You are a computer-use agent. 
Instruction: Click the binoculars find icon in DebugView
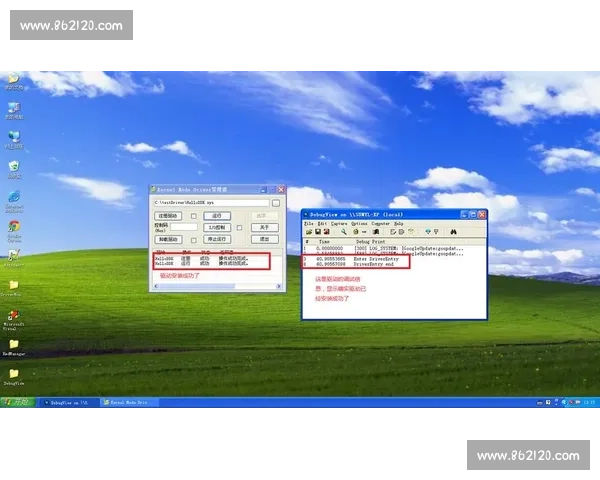pos(453,232)
